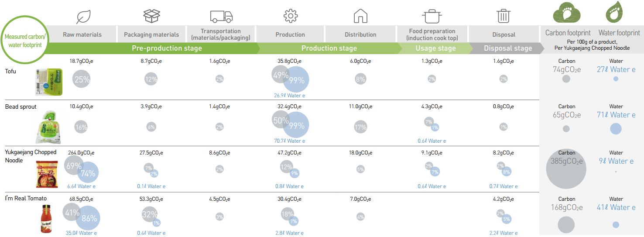Click the delivery truck transportation icon

tap(221, 17)
